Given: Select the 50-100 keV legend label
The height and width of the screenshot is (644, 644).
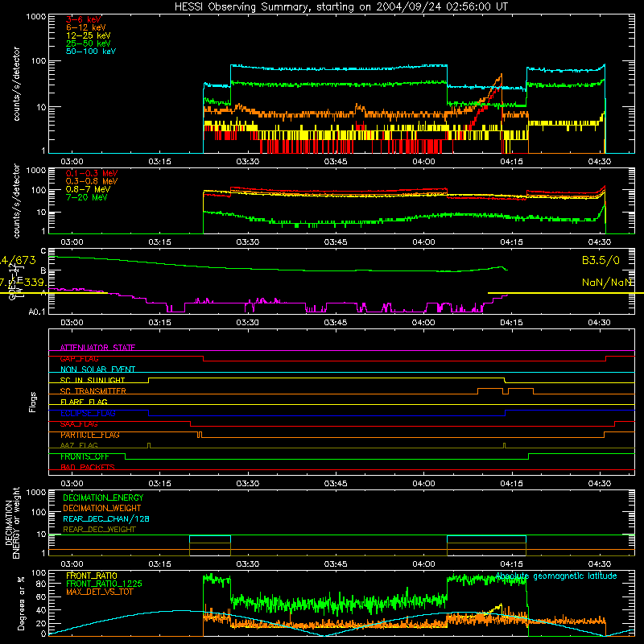Looking at the screenshot, I should point(91,52).
